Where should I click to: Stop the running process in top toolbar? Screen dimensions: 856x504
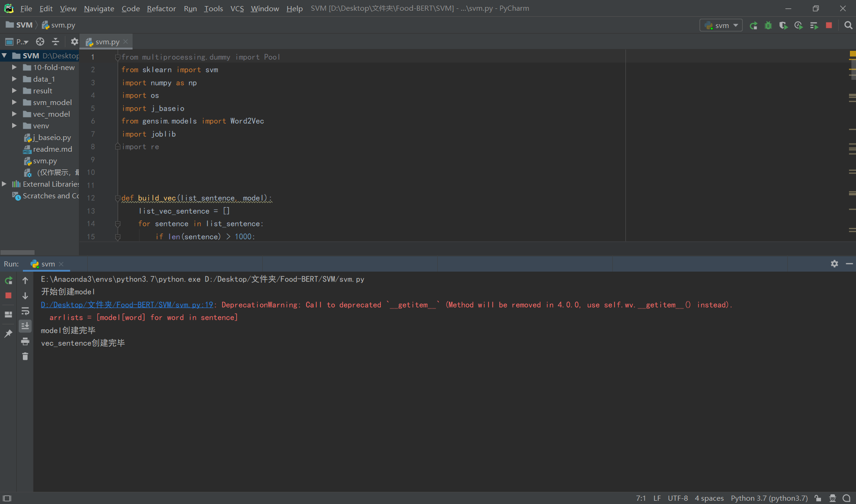829,26
